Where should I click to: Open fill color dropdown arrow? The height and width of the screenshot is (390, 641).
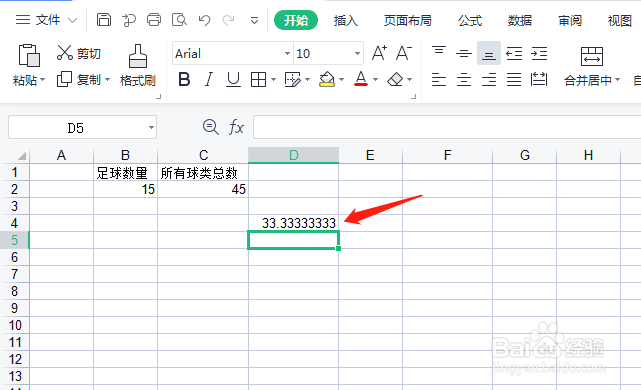click(x=341, y=80)
